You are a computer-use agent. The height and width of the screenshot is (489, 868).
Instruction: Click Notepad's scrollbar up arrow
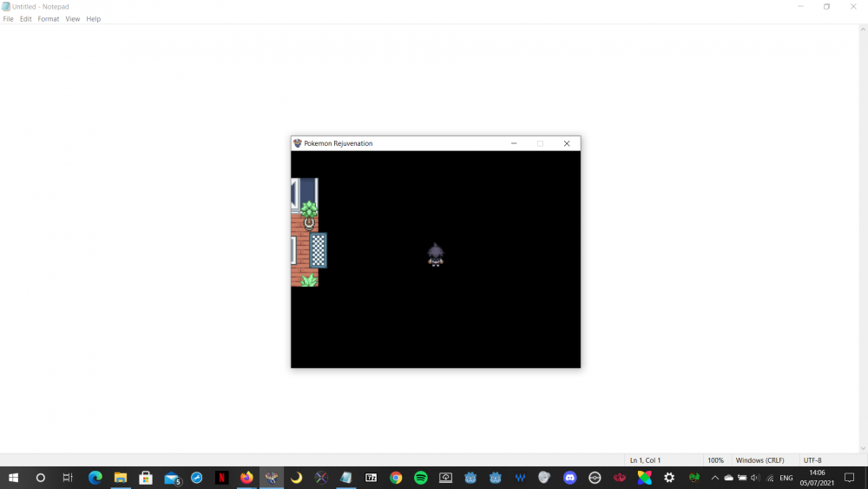pos(863,30)
